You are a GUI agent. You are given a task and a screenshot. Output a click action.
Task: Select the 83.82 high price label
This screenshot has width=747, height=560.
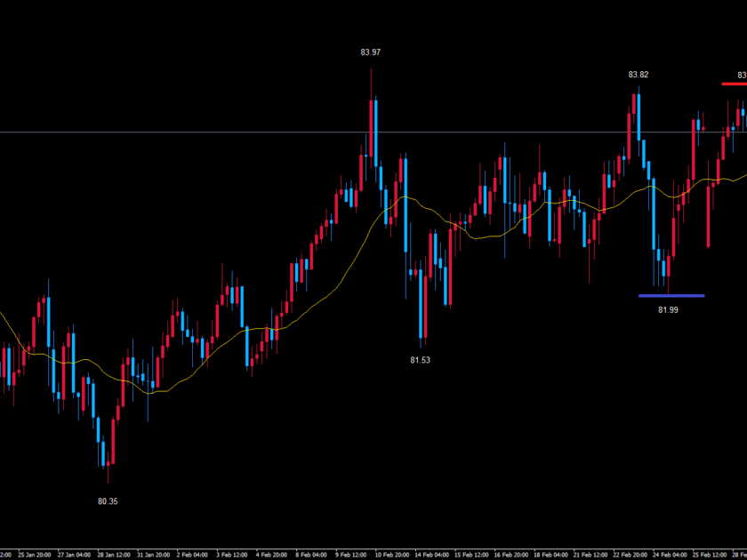(639, 75)
